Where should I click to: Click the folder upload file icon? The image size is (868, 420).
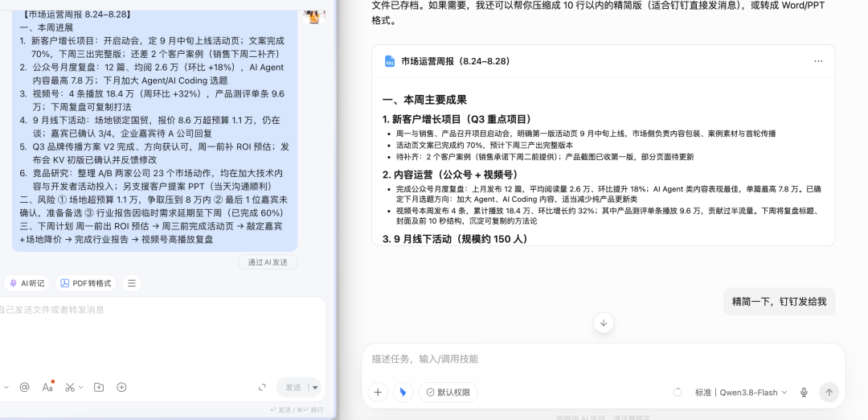[99, 387]
